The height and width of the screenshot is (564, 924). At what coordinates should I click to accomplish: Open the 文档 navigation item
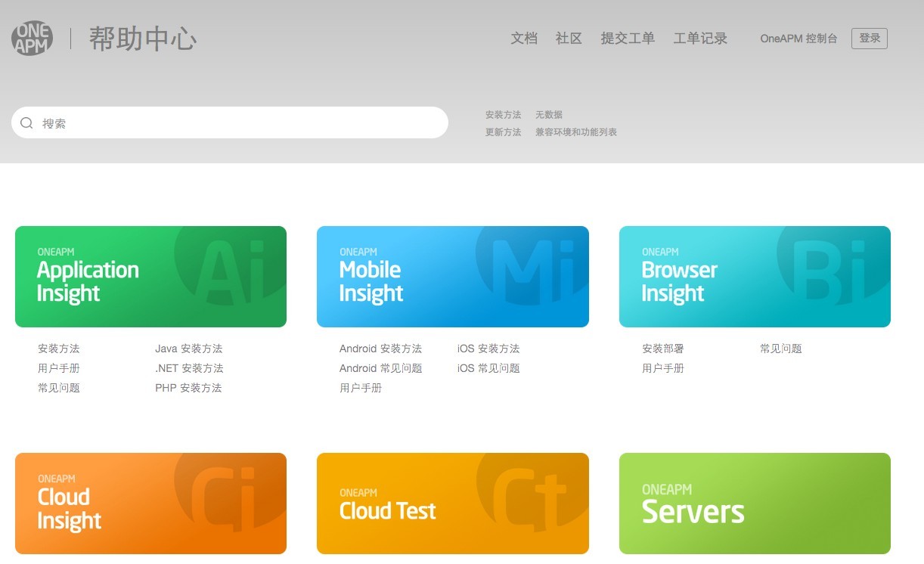pos(524,39)
